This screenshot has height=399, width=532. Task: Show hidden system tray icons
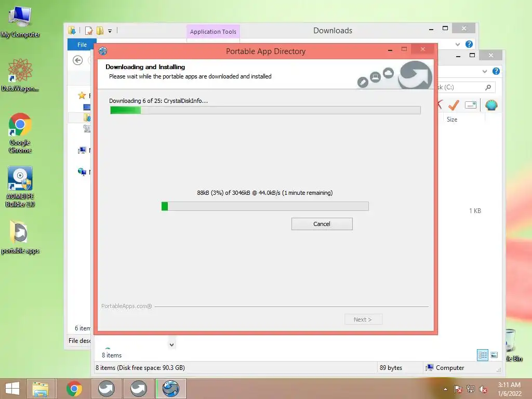coord(445,389)
